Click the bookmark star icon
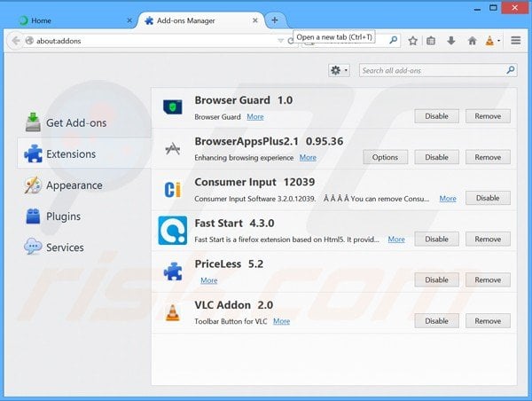The image size is (532, 401). click(x=412, y=41)
